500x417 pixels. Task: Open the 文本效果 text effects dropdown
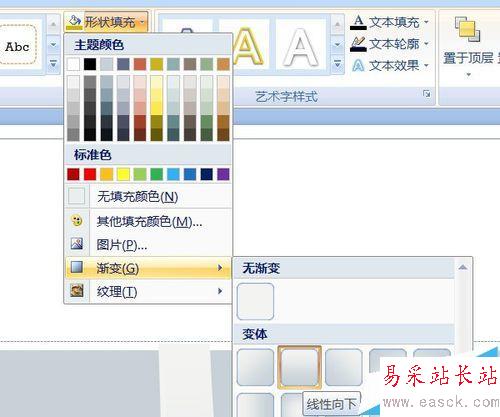(390, 65)
